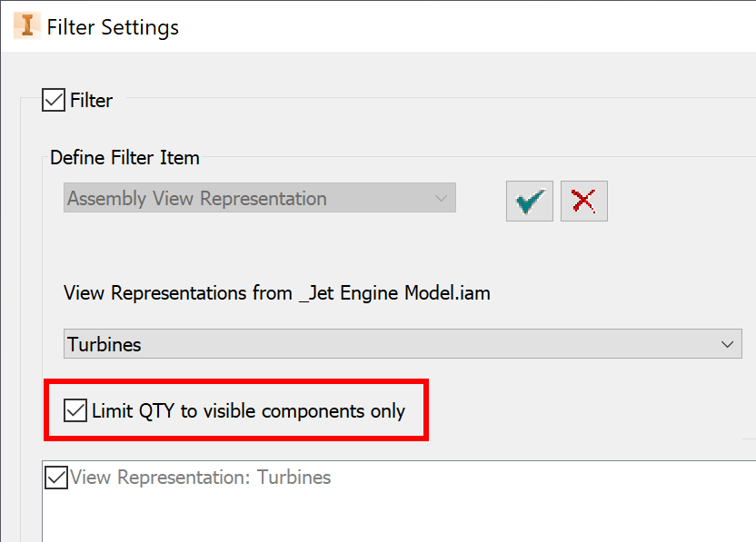Uncheck View Representation: Turbines in the list
This screenshot has width=756, height=542.
[55, 477]
